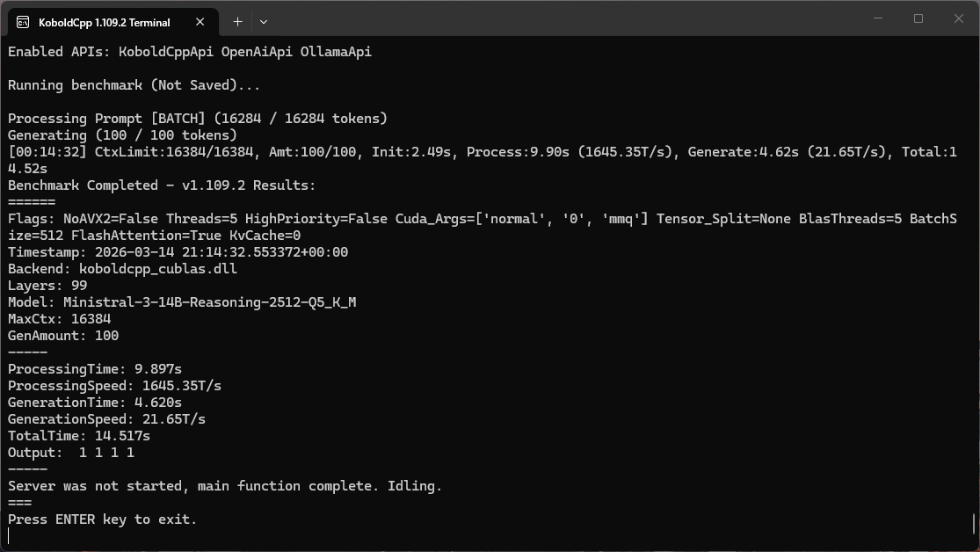
Task: Click the "Benchmark Completed" results heading line
Action: click(161, 185)
